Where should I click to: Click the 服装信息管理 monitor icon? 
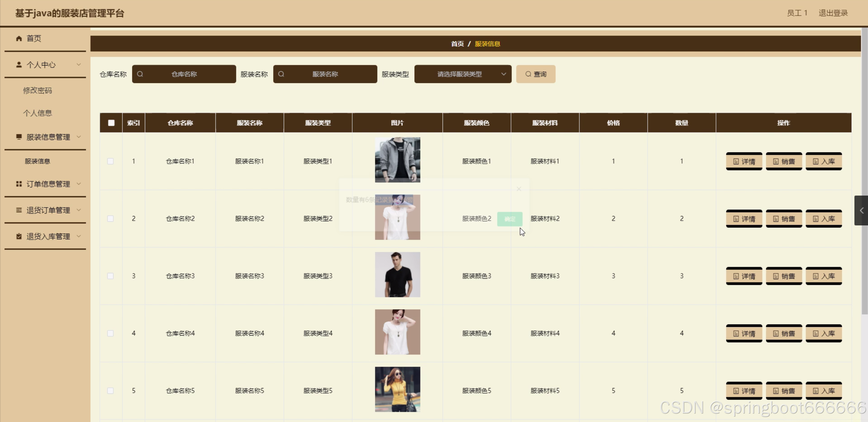(19, 137)
